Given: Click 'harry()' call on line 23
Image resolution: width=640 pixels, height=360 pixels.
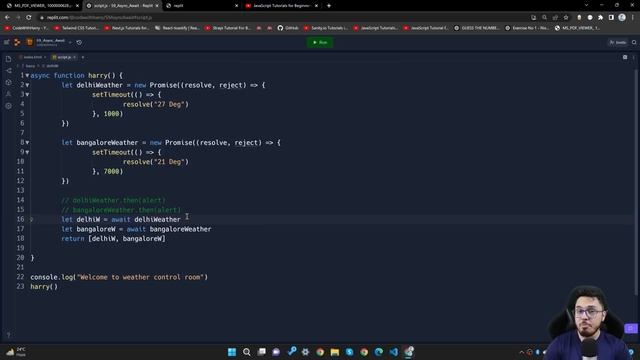Looking at the screenshot, I should pos(44,287).
